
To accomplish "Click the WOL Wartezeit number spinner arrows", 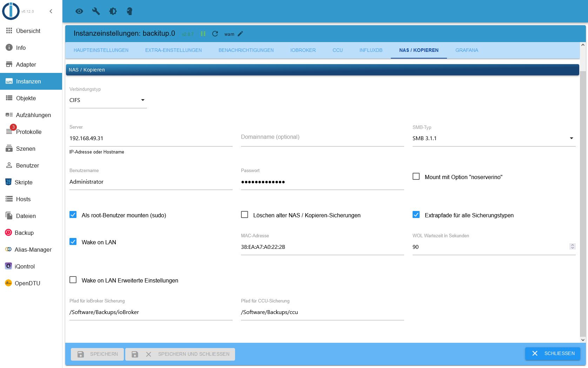I will pyautogui.click(x=572, y=247).
